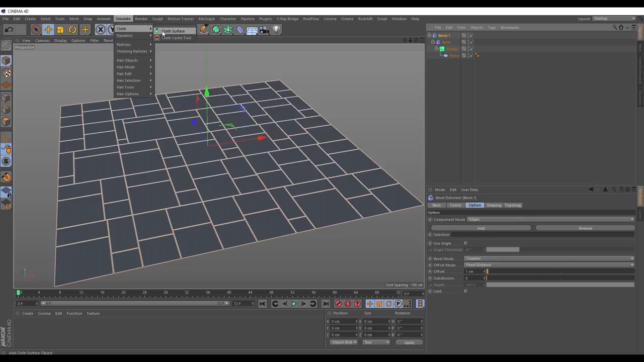The width and height of the screenshot is (644, 362).
Task: Toggle Position keying icon in timeline bar
Action: 370,304
